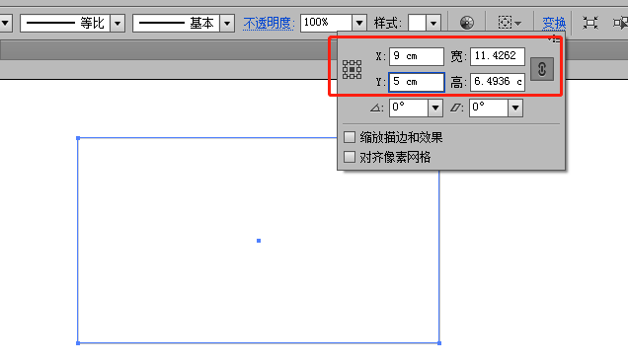This screenshot has width=628, height=364.
Task: Click the 变换 link
Action: coord(554,24)
